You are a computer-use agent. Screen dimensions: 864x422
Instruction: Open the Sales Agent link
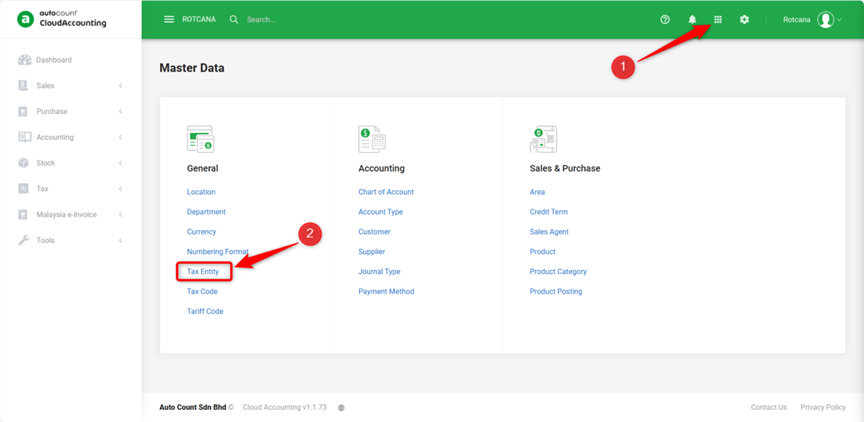tap(549, 231)
